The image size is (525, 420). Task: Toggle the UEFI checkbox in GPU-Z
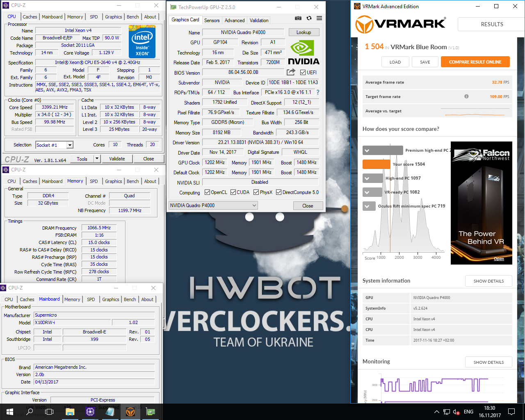coord(303,73)
